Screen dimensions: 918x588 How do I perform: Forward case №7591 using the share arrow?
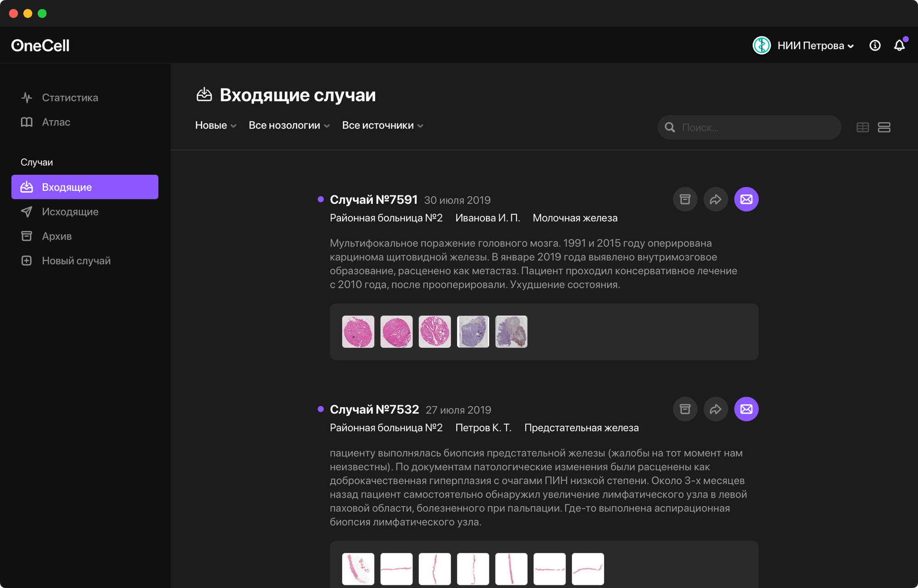pos(716,199)
